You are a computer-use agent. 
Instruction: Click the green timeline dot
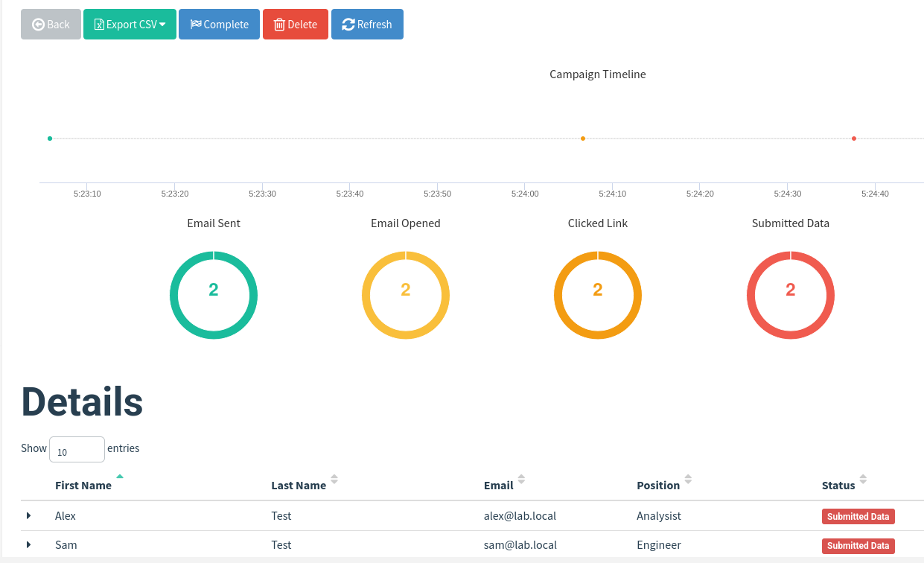pyautogui.click(x=50, y=139)
